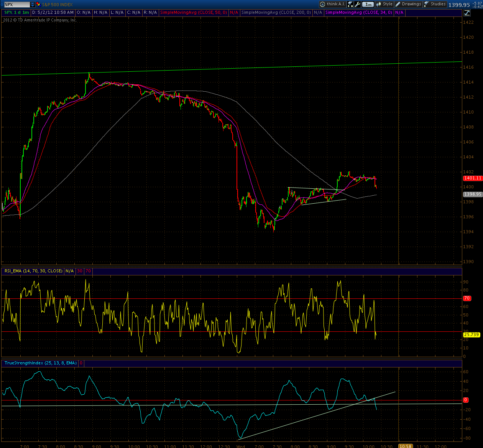Click the SPX symbol input field
The height and width of the screenshot is (448, 483).
pyautogui.click(x=16, y=5)
